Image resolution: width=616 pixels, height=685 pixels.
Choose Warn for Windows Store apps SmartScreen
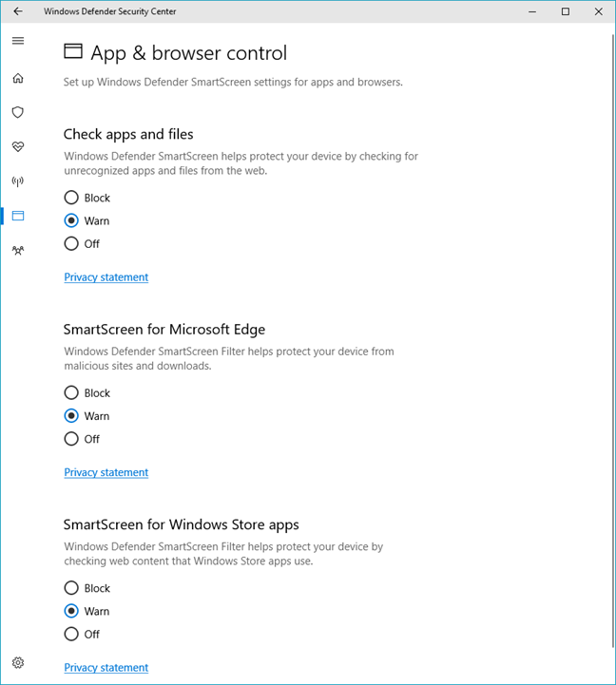click(x=71, y=611)
